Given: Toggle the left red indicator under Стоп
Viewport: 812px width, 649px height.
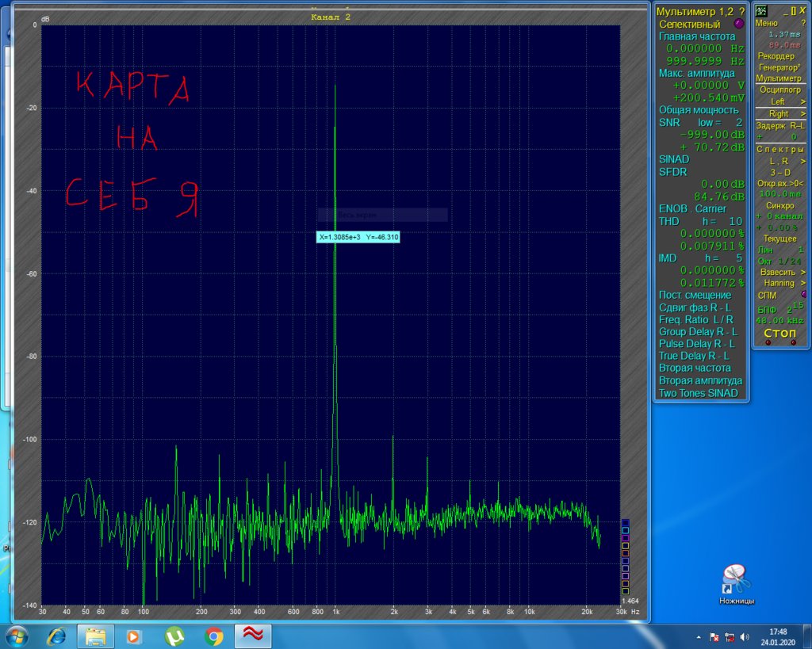Looking at the screenshot, I should (768, 342).
